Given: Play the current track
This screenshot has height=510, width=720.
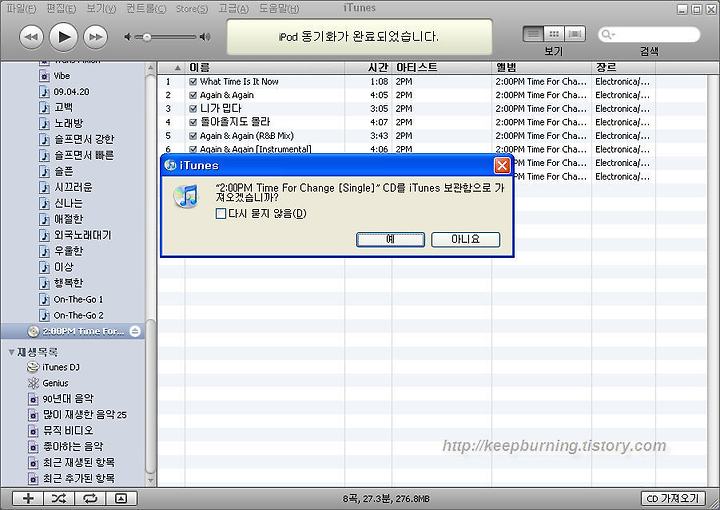Looking at the screenshot, I should pyautogui.click(x=63, y=37).
